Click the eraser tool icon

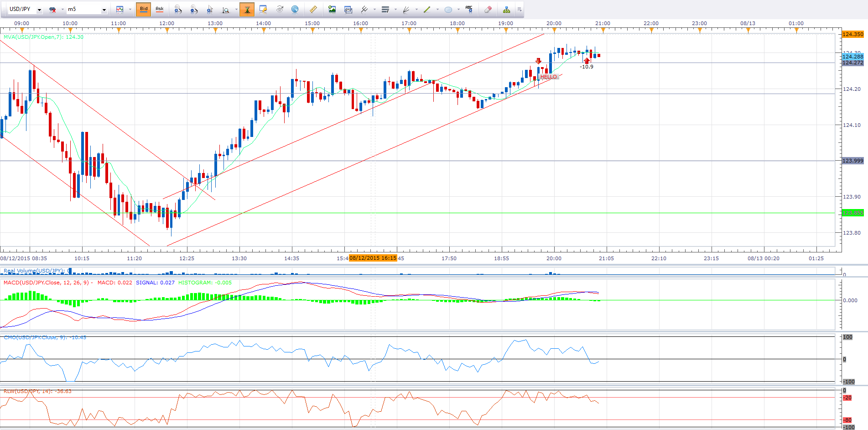click(488, 10)
